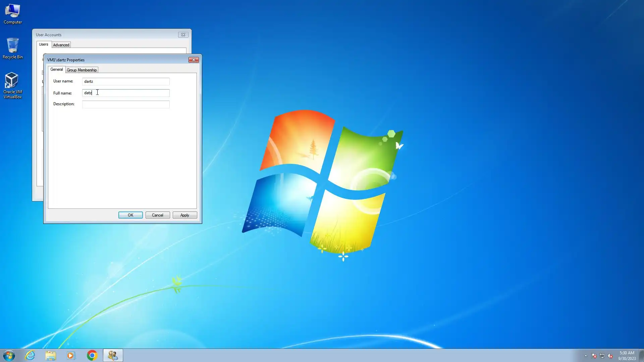The image size is (644, 362).
Task: Open the Windows Explorer taskbar icon
Action: click(x=51, y=355)
